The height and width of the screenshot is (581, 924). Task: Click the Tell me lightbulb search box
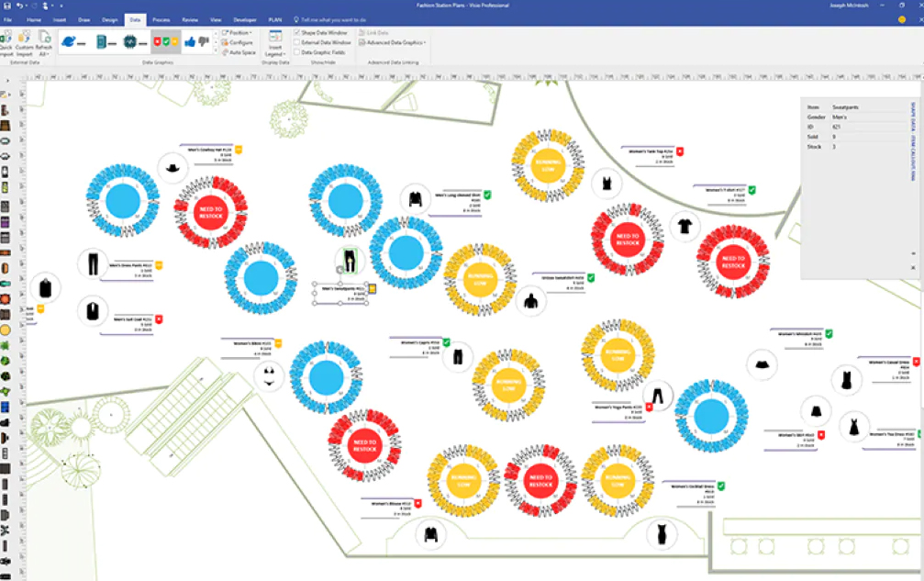(330, 19)
